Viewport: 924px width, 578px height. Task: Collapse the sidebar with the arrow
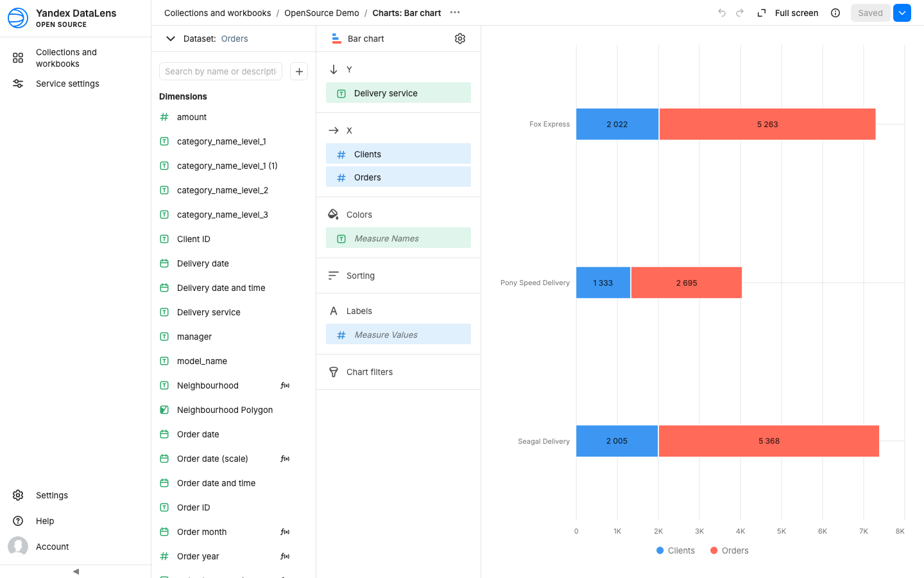point(76,571)
